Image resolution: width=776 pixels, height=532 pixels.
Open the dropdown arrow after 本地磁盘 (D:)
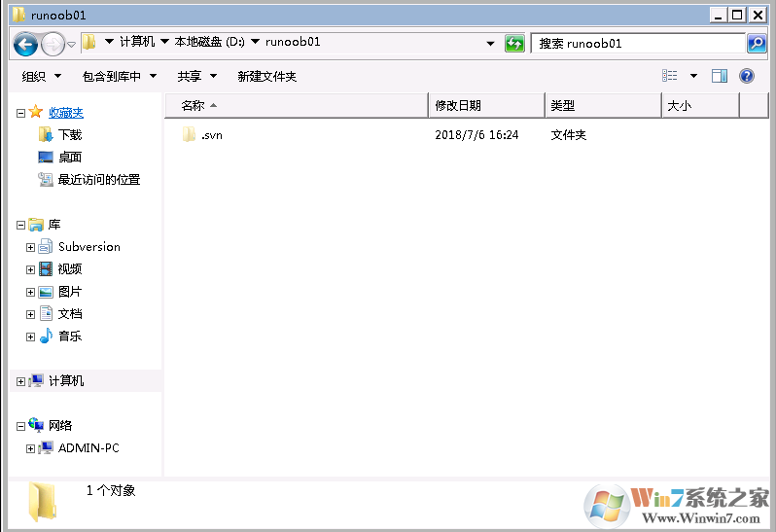[x=255, y=42]
